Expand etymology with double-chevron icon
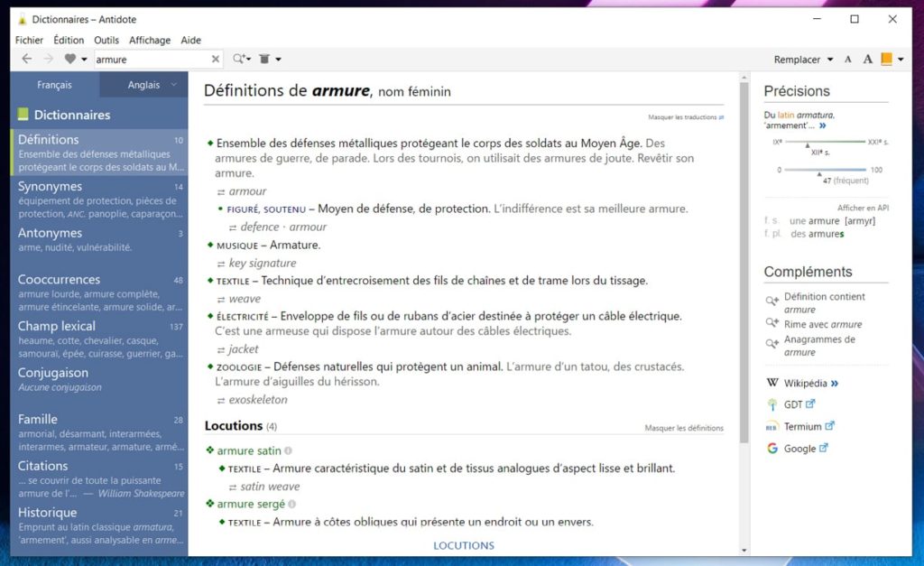The height and width of the screenshot is (566, 924). pos(823,125)
